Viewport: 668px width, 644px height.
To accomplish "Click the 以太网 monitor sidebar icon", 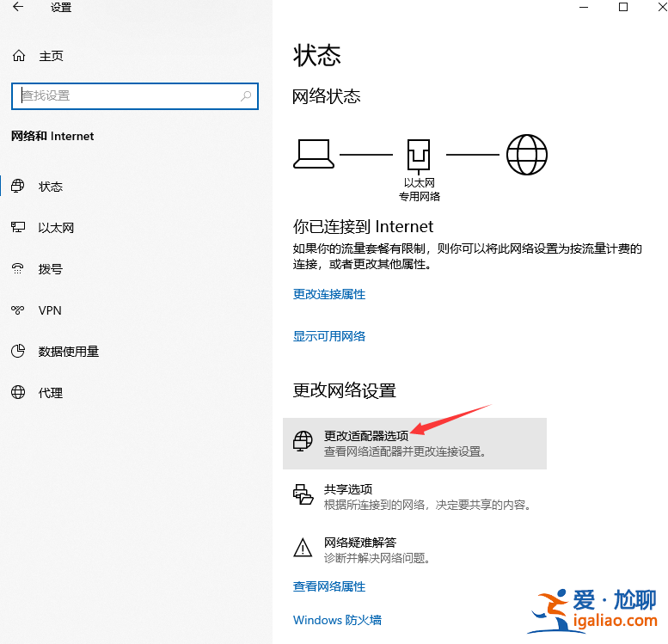I will pyautogui.click(x=18, y=227).
